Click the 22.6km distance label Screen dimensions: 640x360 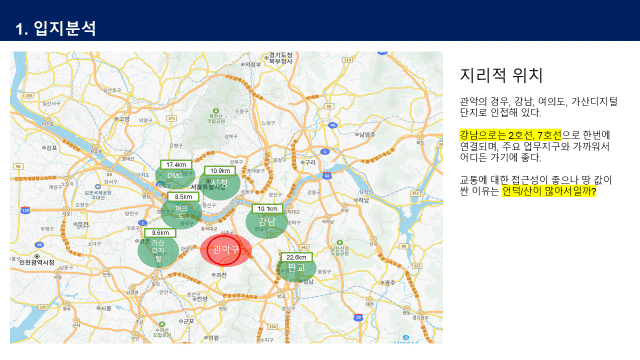[296, 257]
